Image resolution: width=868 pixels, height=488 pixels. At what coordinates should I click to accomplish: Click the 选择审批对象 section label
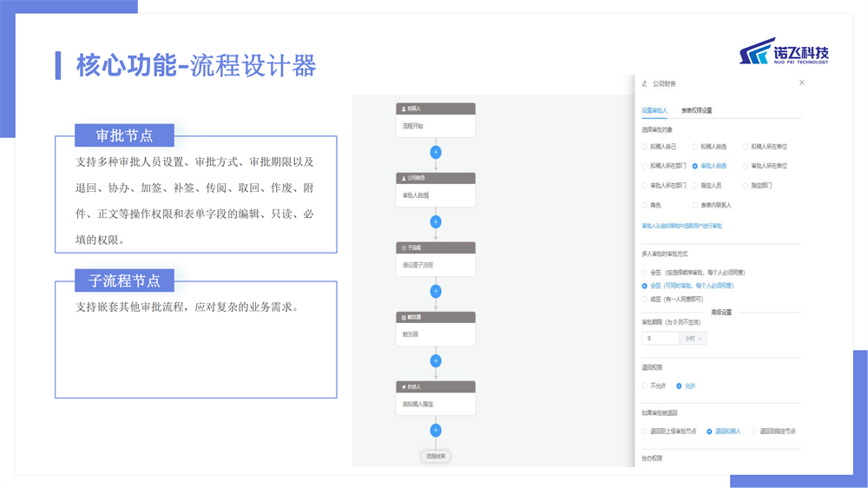(657, 129)
